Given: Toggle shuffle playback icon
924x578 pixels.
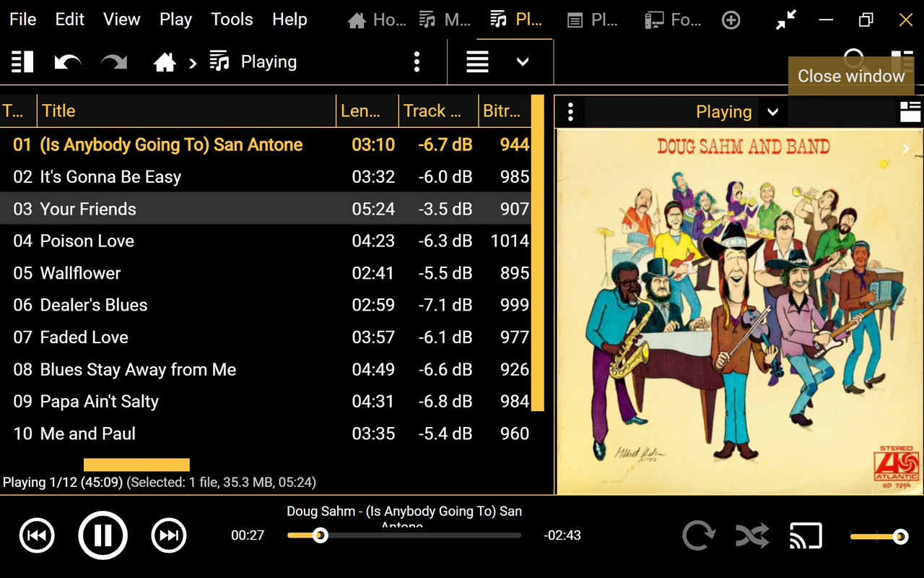Looking at the screenshot, I should pyautogui.click(x=752, y=535).
